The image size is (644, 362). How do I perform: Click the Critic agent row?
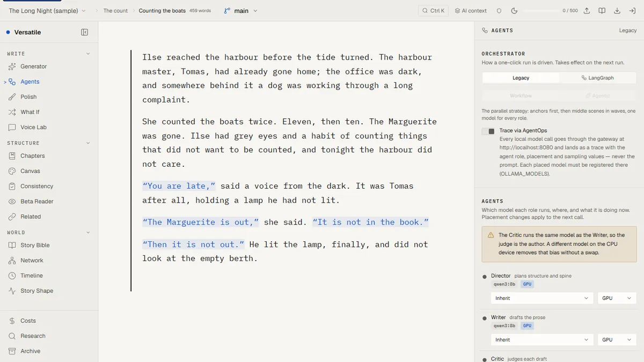559,358
